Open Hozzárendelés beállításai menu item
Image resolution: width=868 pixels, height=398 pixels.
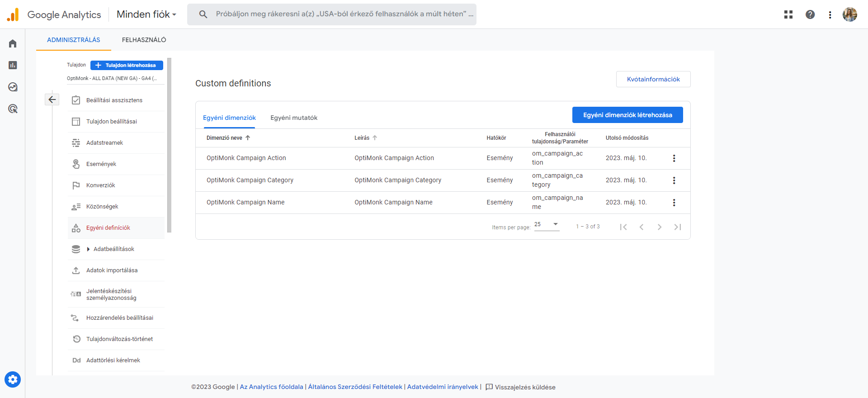click(x=116, y=318)
